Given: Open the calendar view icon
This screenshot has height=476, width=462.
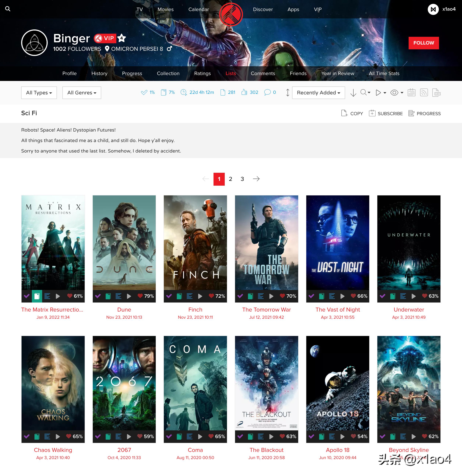Looking at the screenshot, I should pos(412,93).
